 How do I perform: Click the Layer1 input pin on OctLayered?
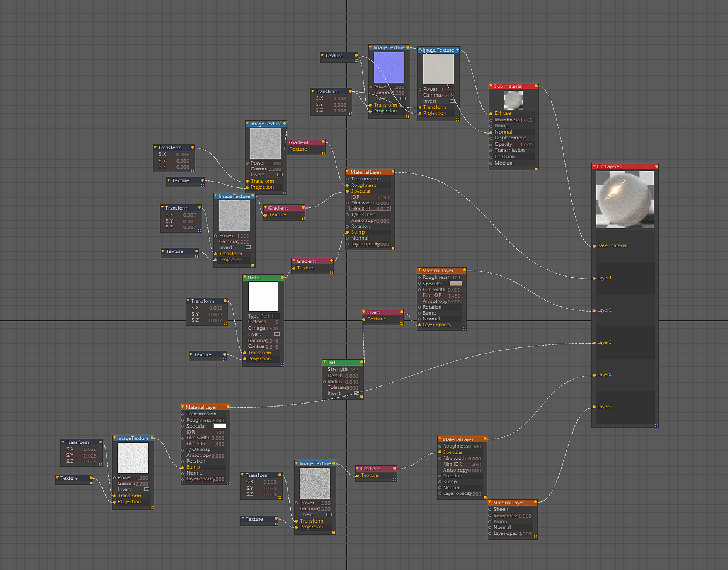594,278
